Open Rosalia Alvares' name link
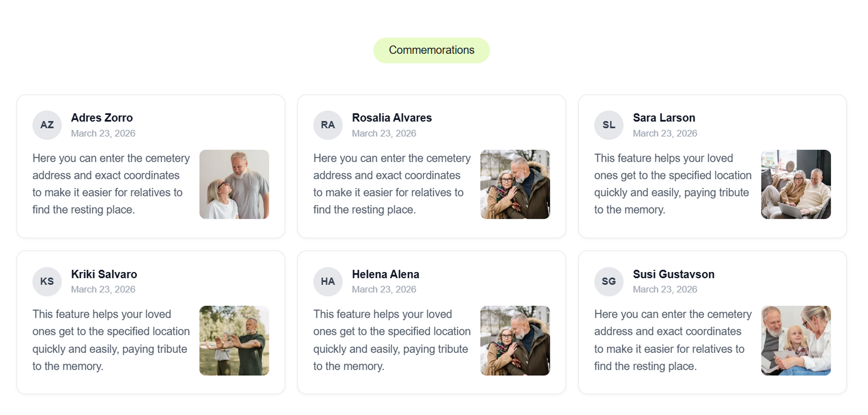 coord(391,118)
